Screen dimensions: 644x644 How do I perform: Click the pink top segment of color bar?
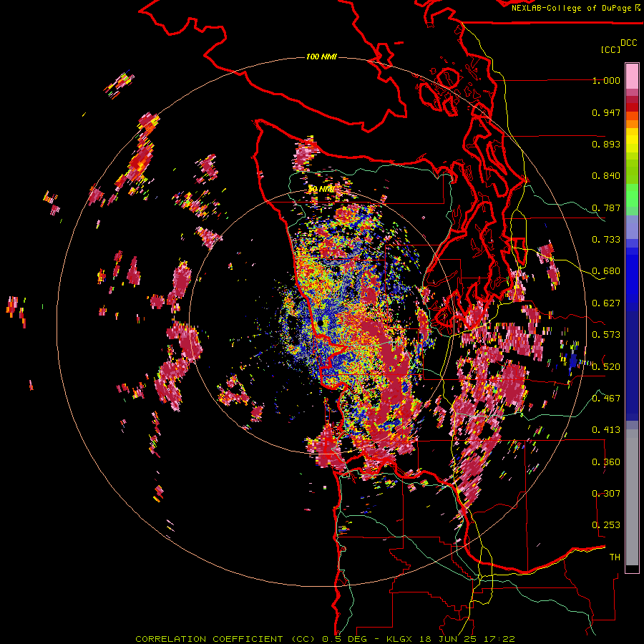coord(632,76)
